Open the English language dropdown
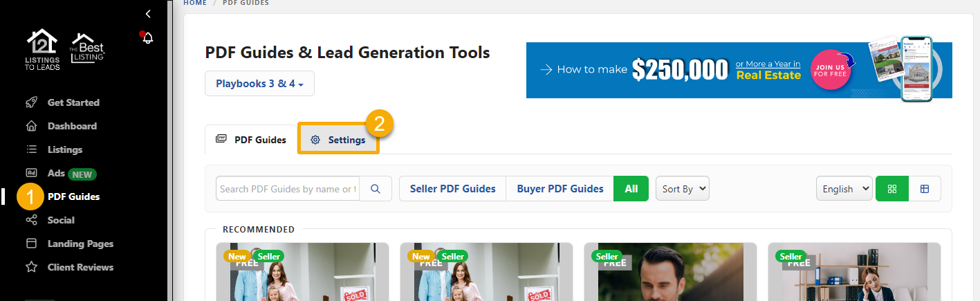Image resolution: width=980 pixels, height=301 pixels. 844,189
